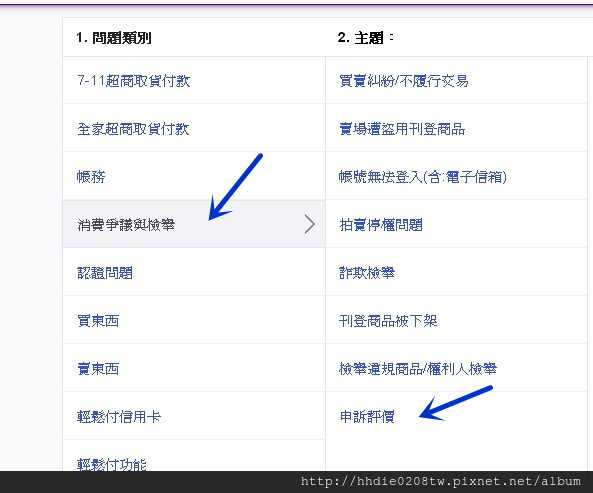Select topic 賣場遭盜用刊登商品
Screen dimensions: 593x493
tap(402, 129)
